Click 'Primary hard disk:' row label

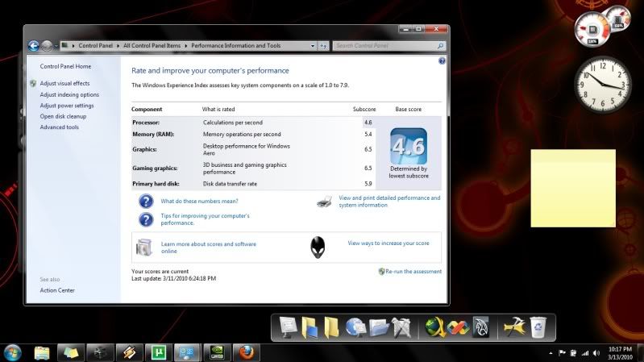tap(156, 184)
